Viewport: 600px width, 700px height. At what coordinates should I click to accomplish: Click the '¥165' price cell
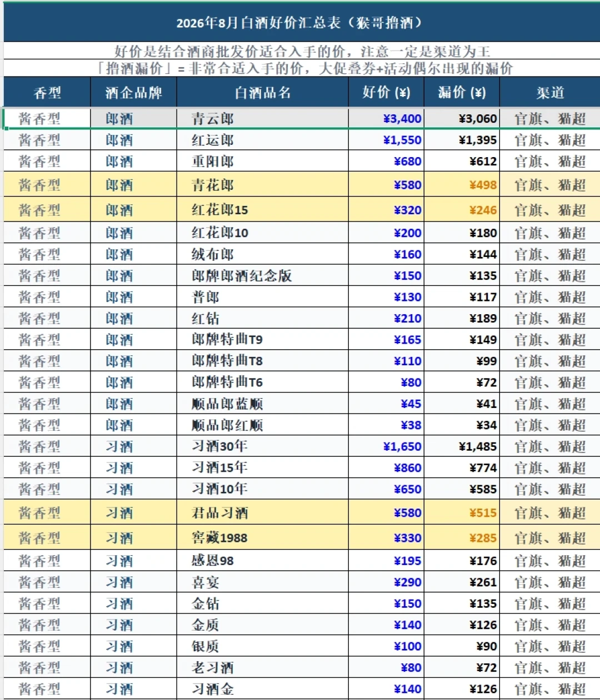point(386,339)
